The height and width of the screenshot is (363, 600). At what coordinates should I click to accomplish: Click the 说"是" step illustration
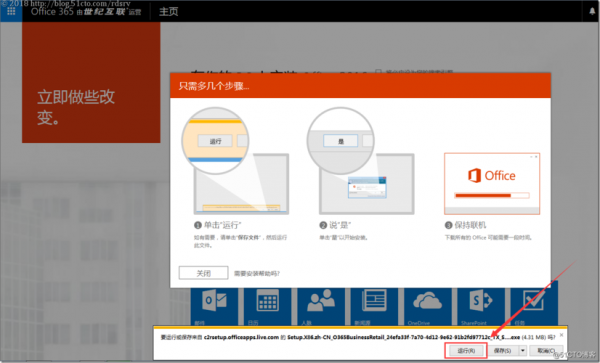tap(360, 161)
